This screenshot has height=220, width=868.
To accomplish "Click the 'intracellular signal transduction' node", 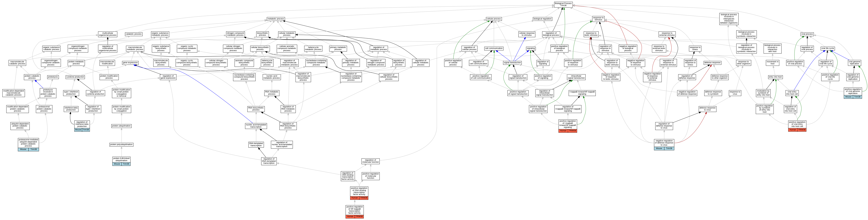I will pos(576,77).
